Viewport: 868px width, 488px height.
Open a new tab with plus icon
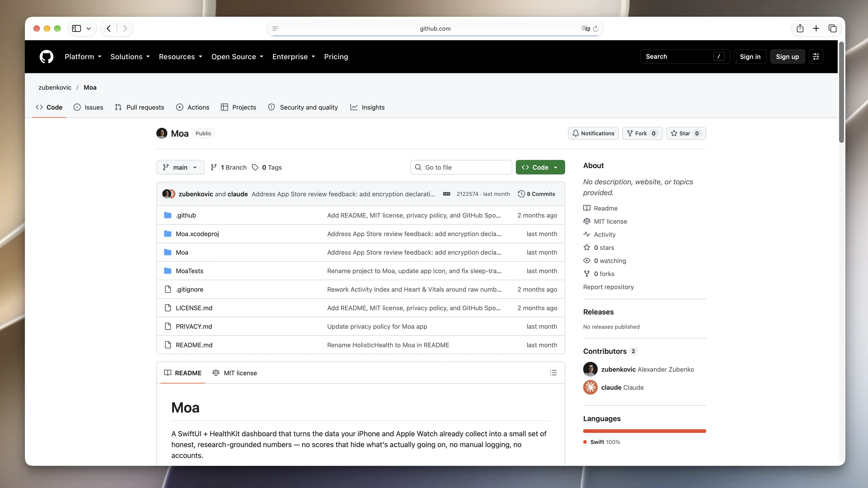pyautogui.click(x=816, y=28)
